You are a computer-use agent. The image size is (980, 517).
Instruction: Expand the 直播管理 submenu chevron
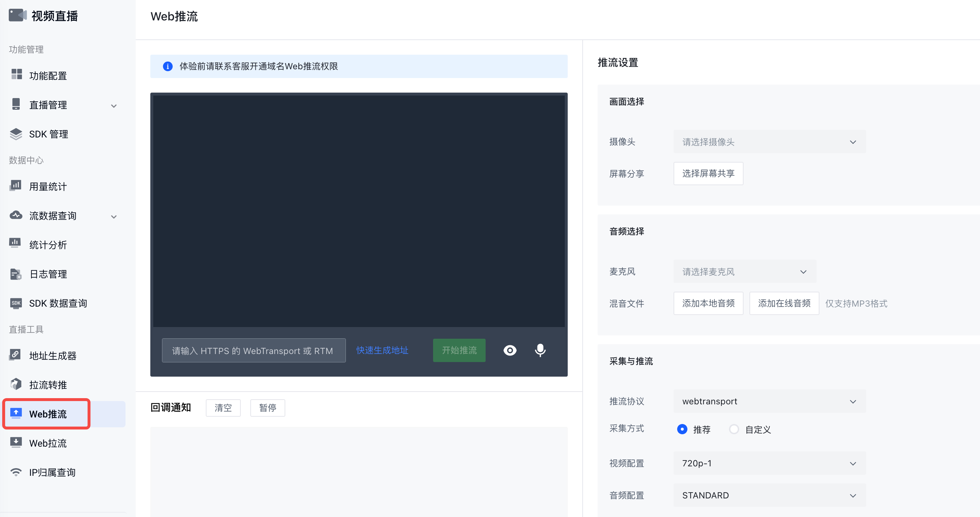pyautogui.click(x=114, y=106)
